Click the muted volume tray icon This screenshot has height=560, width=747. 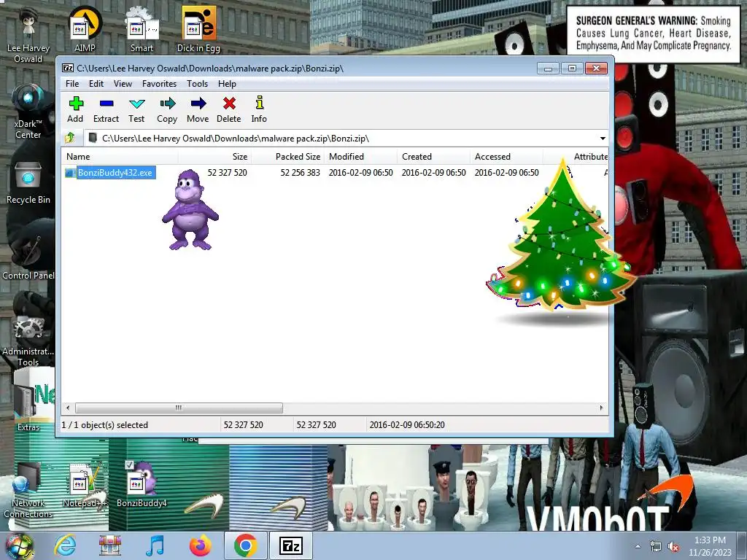pos(673,547)
